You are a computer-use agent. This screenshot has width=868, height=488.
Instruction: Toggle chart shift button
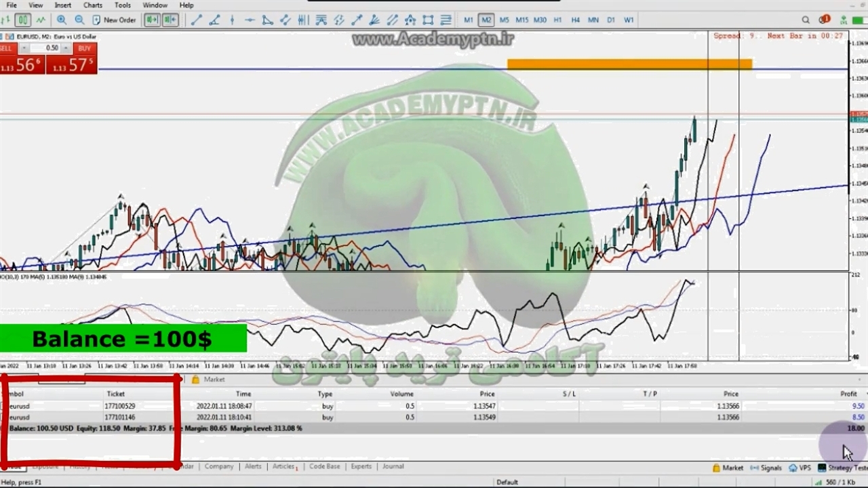tap(170, 20)
